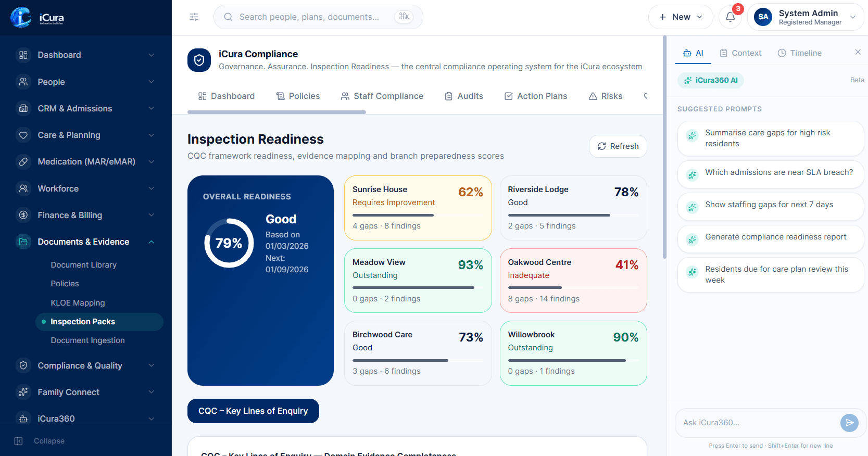Click the Compliance & Quality shield icon
The width and height of the screenshot is (868, 456).
[x=23, y=365]
